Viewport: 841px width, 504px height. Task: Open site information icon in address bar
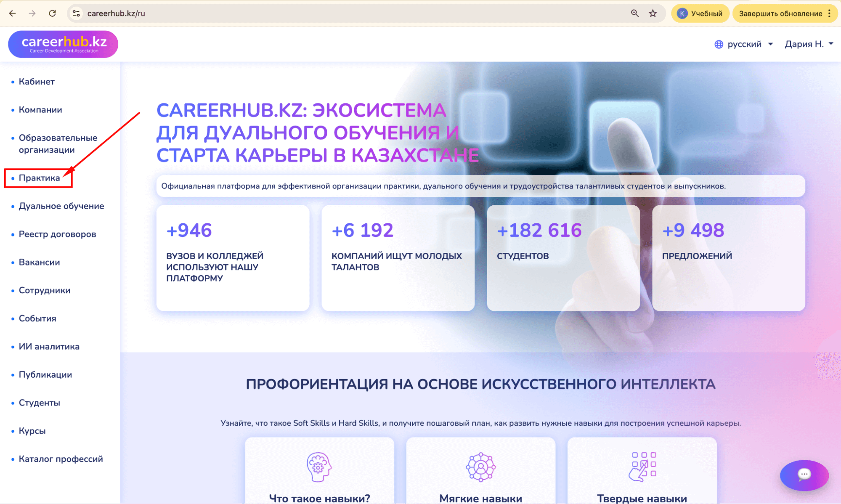click(x=76, y=13)
